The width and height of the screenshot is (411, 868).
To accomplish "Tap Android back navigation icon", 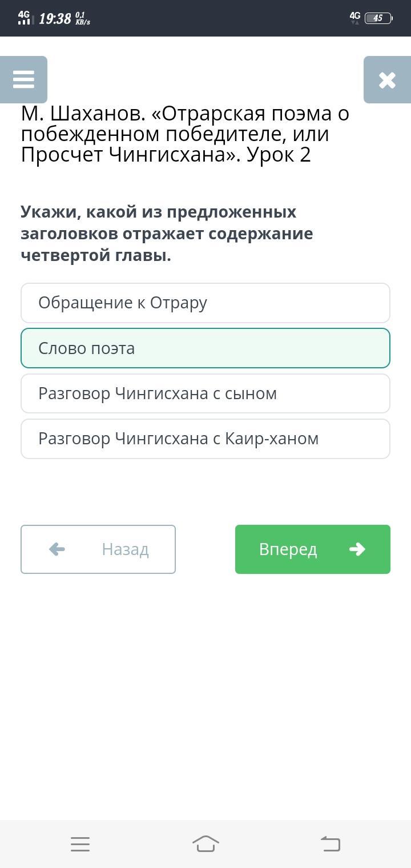I will (x=331, y=843).
